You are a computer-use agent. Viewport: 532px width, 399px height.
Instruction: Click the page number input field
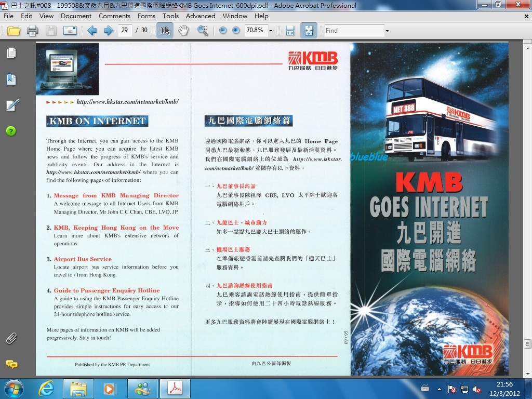tap(125, 30)
